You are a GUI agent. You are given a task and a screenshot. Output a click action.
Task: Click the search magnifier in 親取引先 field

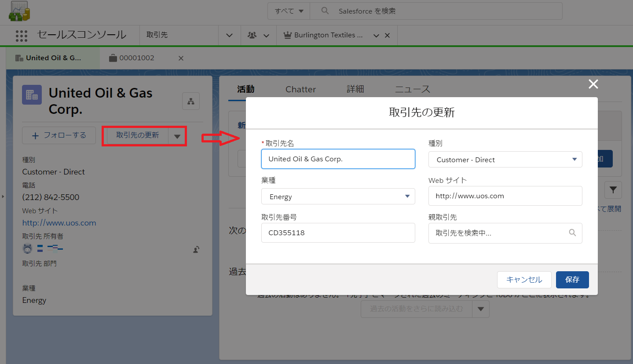click(x=572, y=233)
